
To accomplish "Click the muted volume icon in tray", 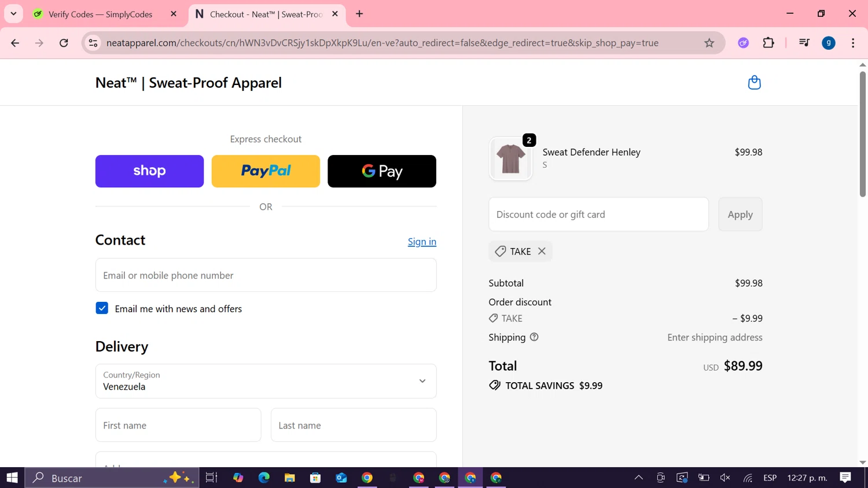I will click(725, 478).
